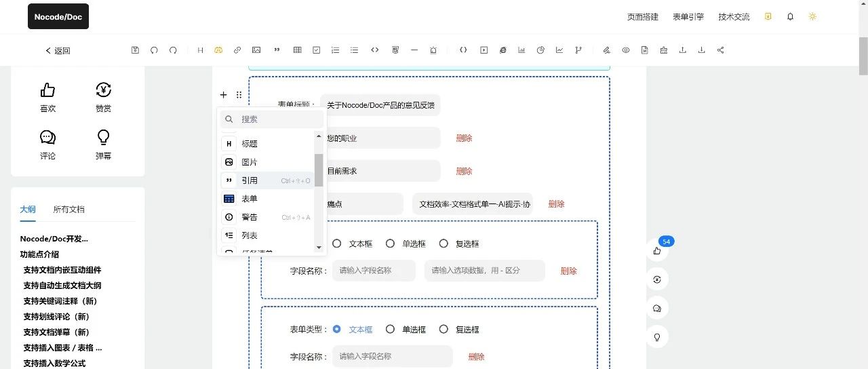Select 文本框 radio in upper field block

[336, 244]
